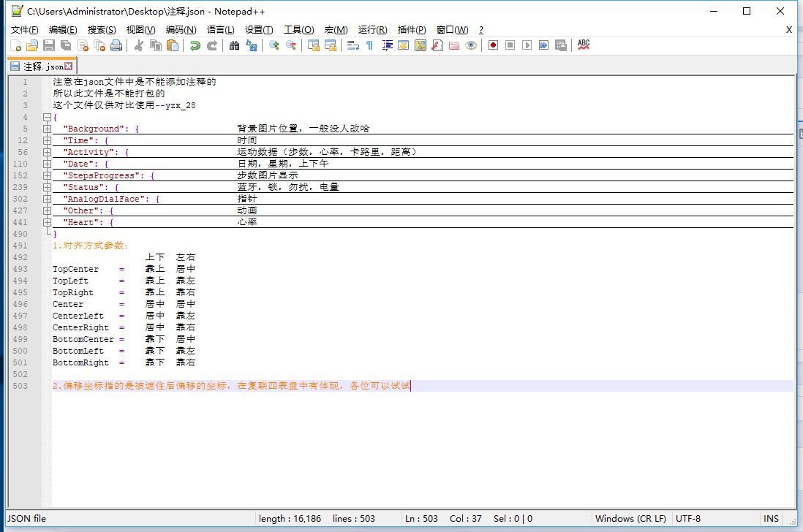This screenshot has height=532, width=803.
Task: Expand the "Background" fold marker
Action: [x=47, y=129]
